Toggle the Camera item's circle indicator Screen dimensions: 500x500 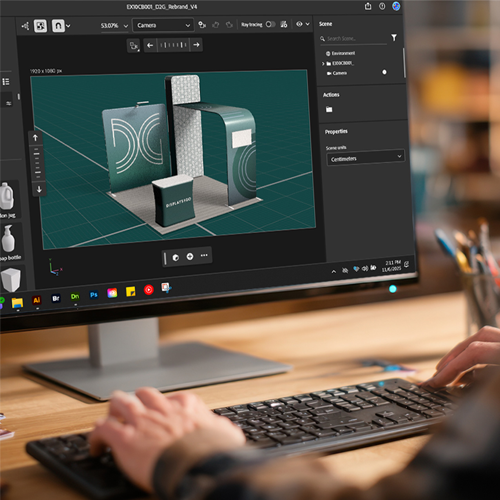pos(384,72)
